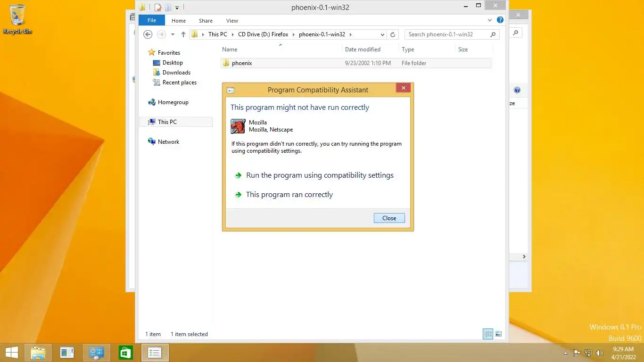This screenshot has width=644, height=362.
Task: Show hidden system tray icons
Action: click(x=566, y=353)
